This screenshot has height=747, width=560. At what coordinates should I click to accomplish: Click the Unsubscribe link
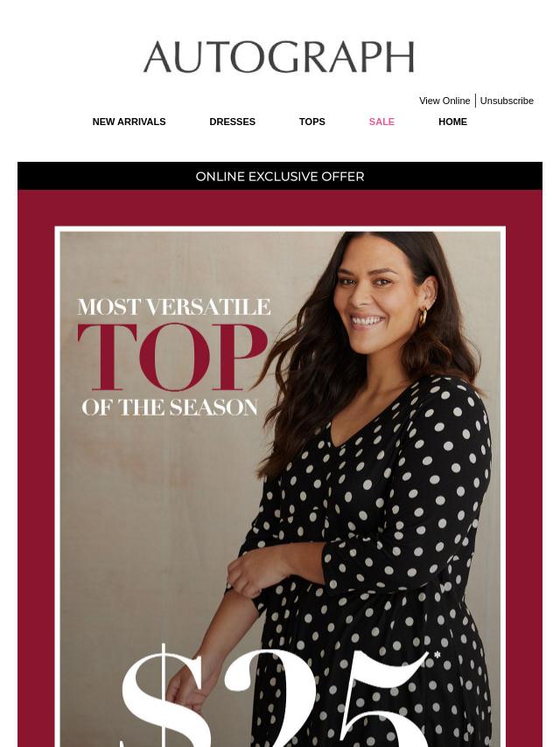point(507,101)
